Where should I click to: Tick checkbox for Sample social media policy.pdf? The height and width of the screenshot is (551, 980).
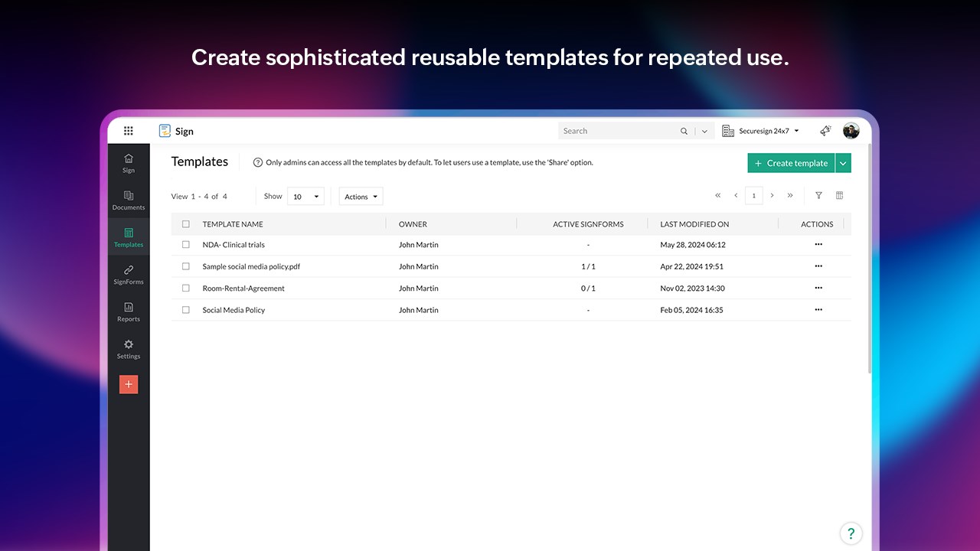pos(186,266)
